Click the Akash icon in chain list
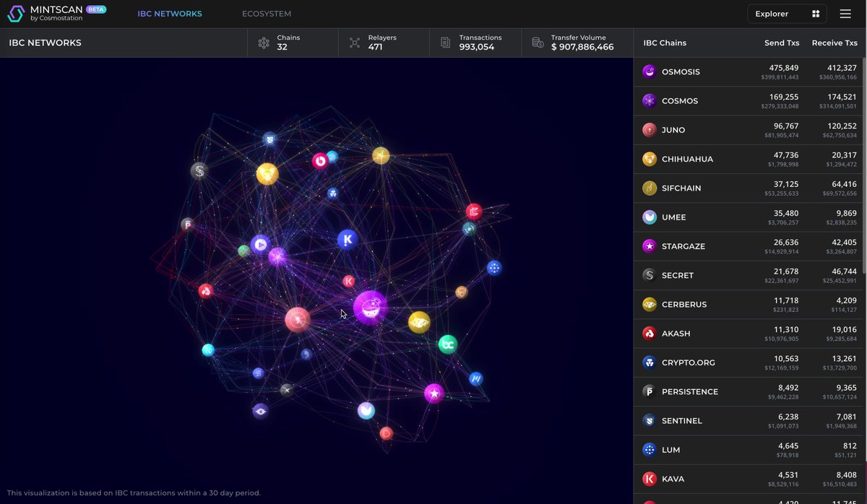The height and width of the screenshot is (504, 867). coord(649,334)
